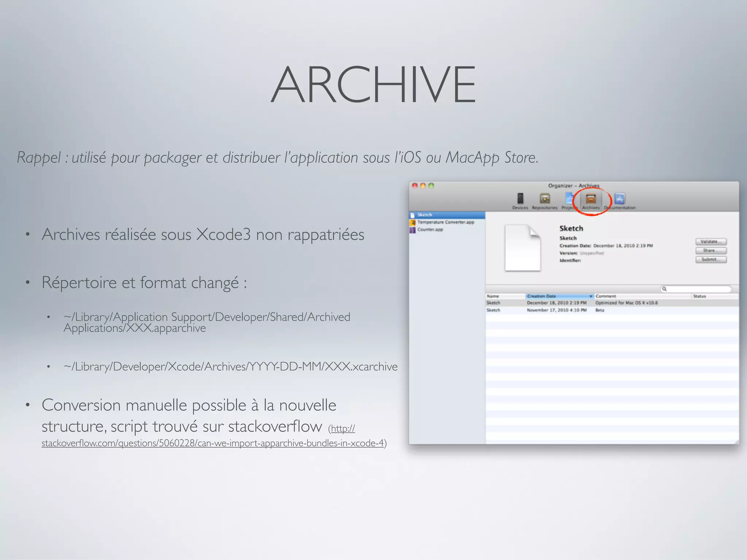747x560 pixels.
Task: Select Sketch archive dated December 18, 2010
Action: pos(612,303)
